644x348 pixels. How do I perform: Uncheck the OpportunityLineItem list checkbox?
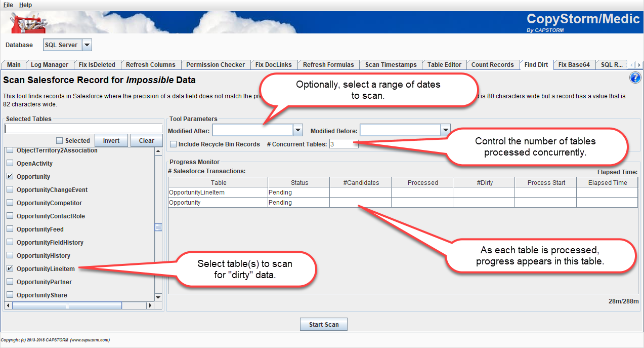click(10, 269)
